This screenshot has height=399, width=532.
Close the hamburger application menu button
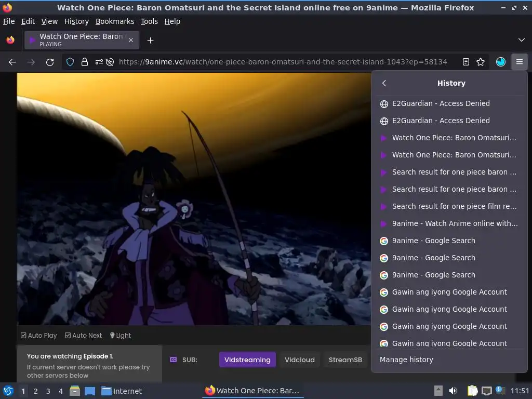coord(520,62)
